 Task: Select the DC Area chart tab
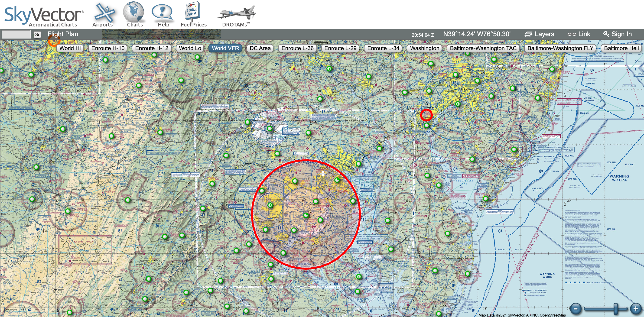(x=260, y=48)
